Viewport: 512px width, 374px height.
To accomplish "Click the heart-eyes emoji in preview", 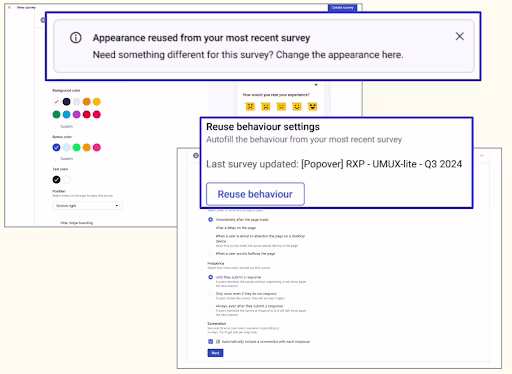I will pos(312,106).
